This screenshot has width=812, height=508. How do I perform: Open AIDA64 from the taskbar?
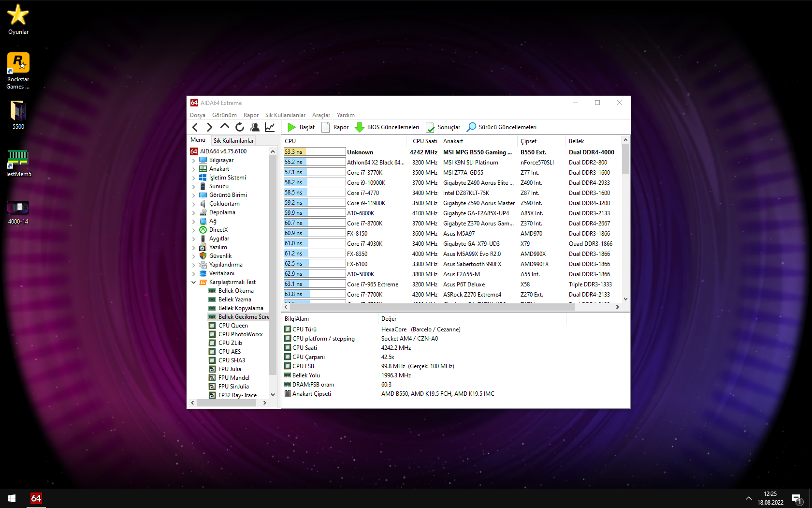[36, 498]
